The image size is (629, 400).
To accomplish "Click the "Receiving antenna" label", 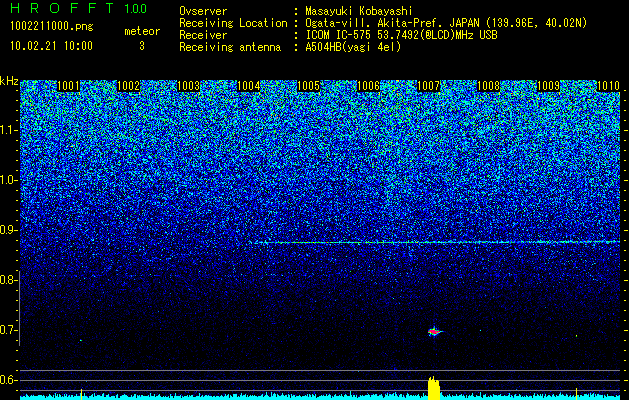I will click(x=230, y=47).
